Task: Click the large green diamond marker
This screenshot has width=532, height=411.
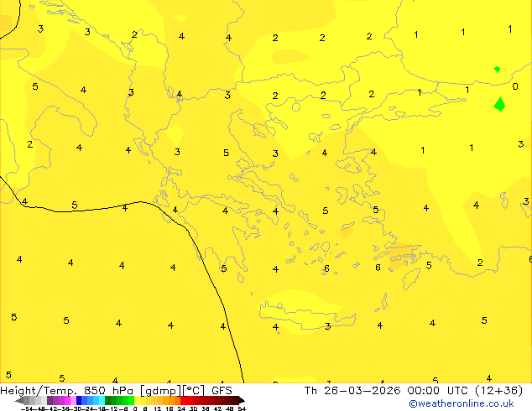Action: click(499, 104)
